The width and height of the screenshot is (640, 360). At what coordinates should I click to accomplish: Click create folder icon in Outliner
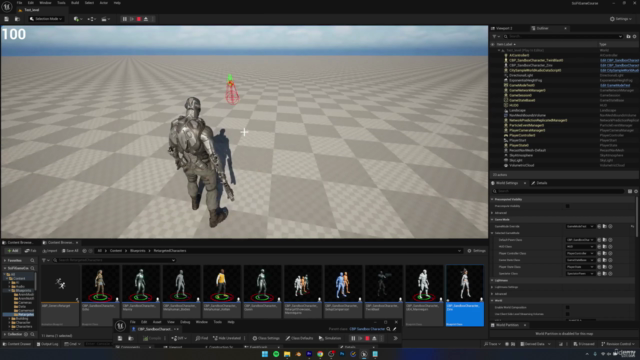coord(628,36)
